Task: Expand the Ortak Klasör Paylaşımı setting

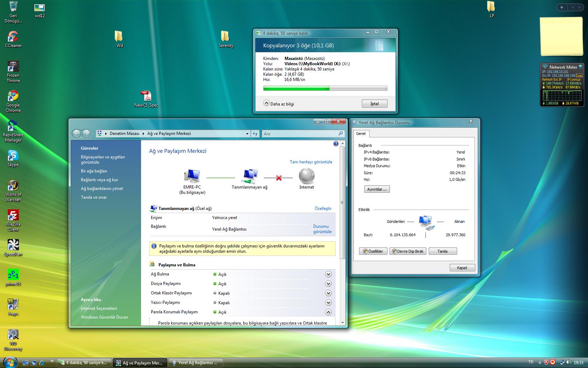Action: click(328, 293)
